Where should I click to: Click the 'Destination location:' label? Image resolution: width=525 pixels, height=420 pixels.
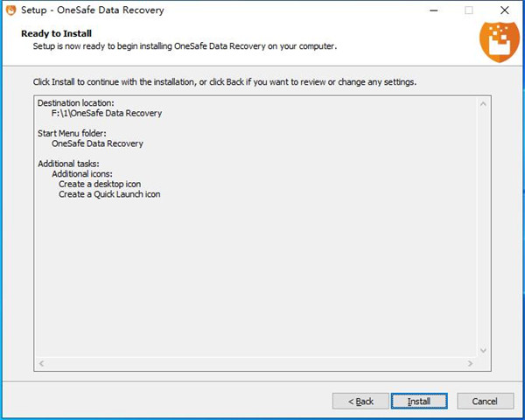click(x=75, y=103)
